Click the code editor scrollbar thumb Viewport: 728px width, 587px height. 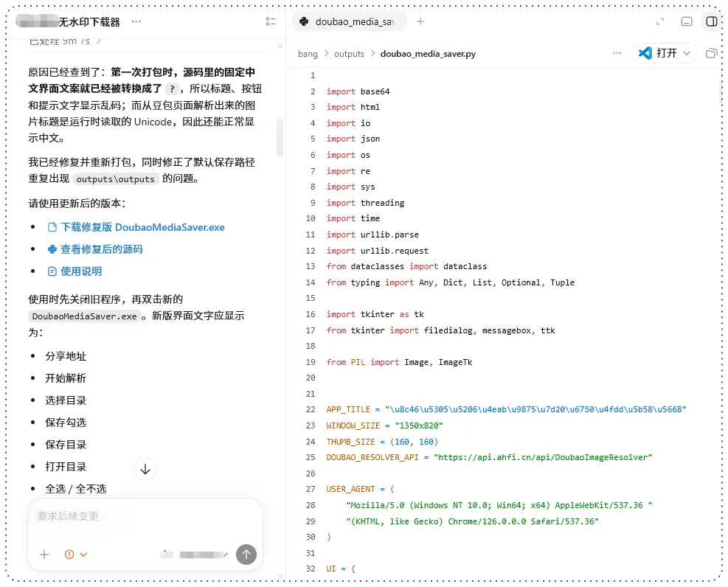(x=721, y=91)
